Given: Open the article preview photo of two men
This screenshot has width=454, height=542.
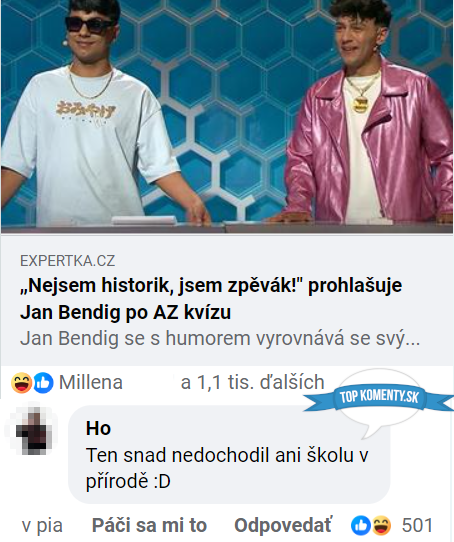Looking at the screenshot, I should click(x=227, y=116).
